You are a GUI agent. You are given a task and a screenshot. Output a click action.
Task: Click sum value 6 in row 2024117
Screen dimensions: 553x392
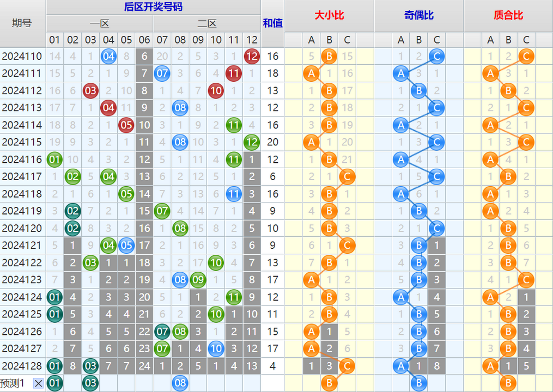(272, 176)
